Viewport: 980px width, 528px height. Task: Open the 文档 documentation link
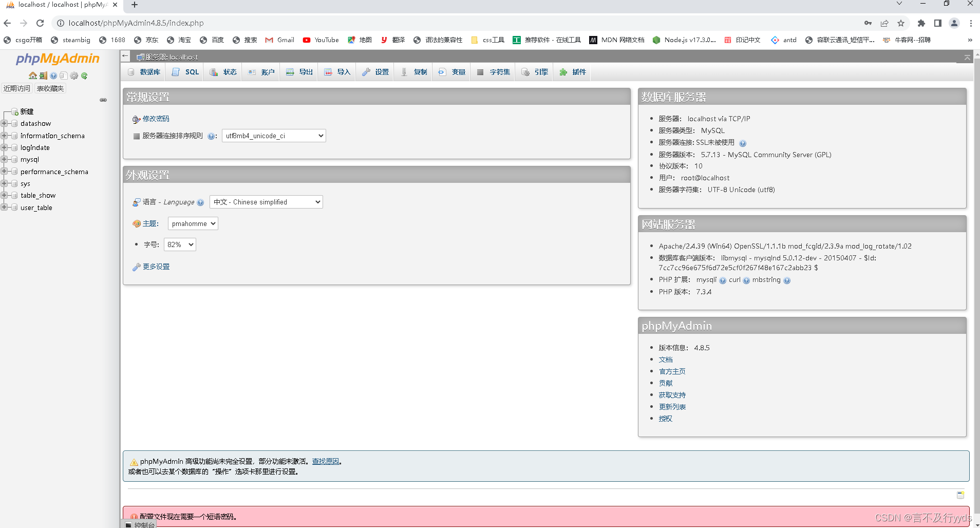pos(666,360)
